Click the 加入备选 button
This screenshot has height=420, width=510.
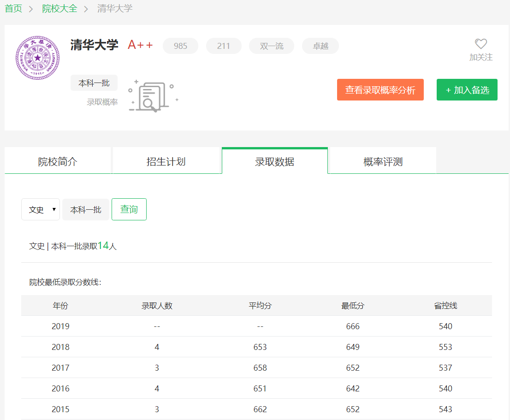click(x=467, y=90)
